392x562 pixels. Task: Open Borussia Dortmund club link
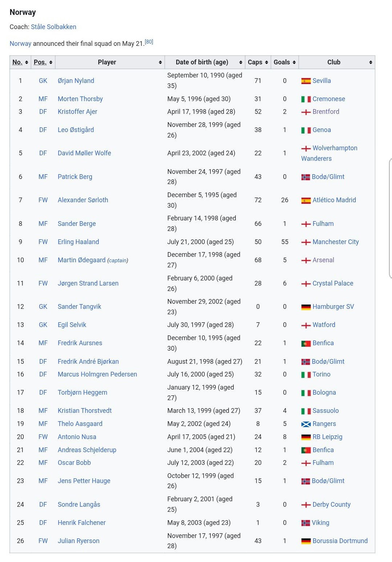[x=340, y=541]
